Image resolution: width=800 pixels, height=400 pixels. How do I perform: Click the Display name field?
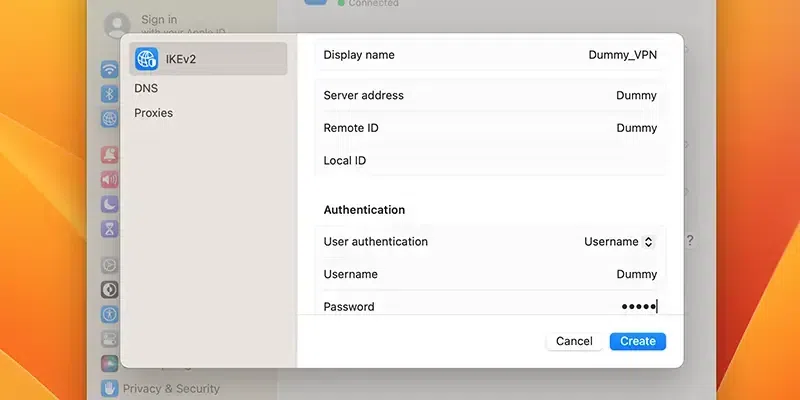pyautogui.click(x=560, y=55)
